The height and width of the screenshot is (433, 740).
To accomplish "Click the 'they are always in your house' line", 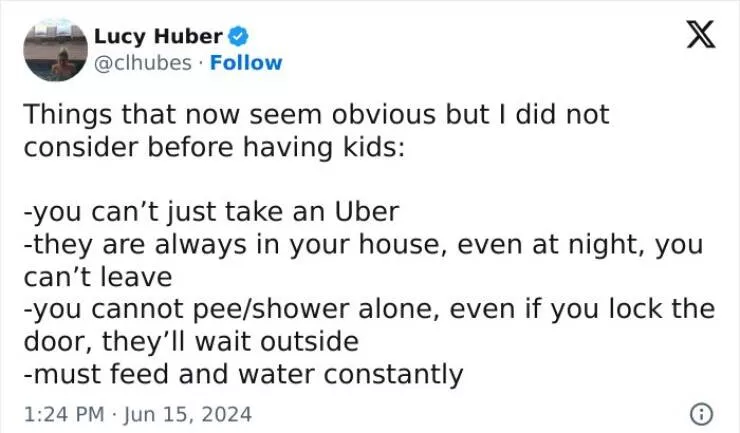I will coord(364,244).
